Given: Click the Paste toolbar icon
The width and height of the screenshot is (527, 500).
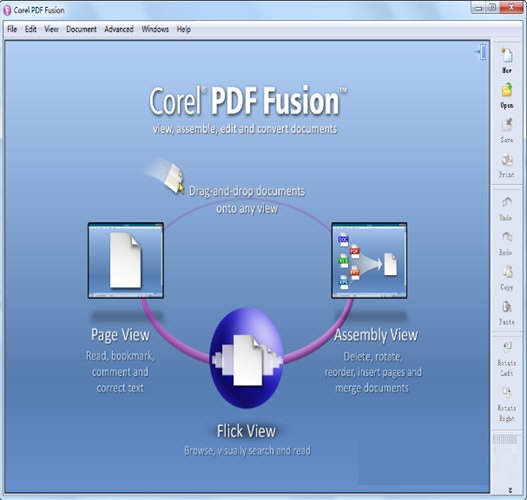Looking at the screenshot, I should click(507, 306).
